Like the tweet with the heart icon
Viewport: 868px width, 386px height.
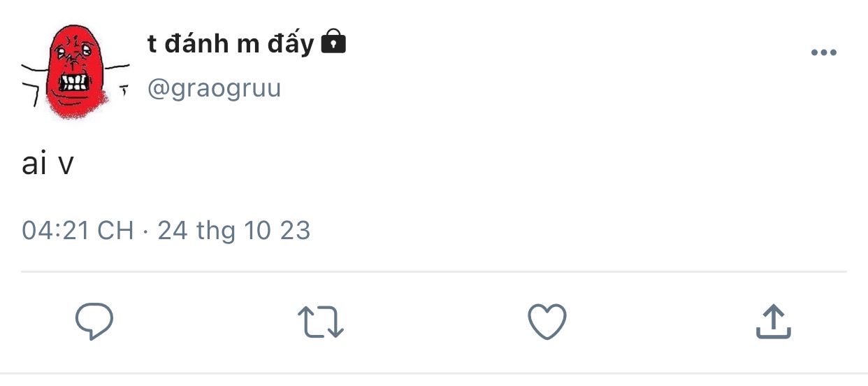coord(547,322)
